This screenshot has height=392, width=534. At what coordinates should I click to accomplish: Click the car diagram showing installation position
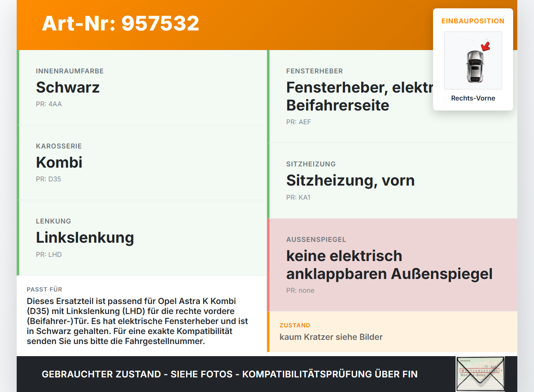pos(473,60)
